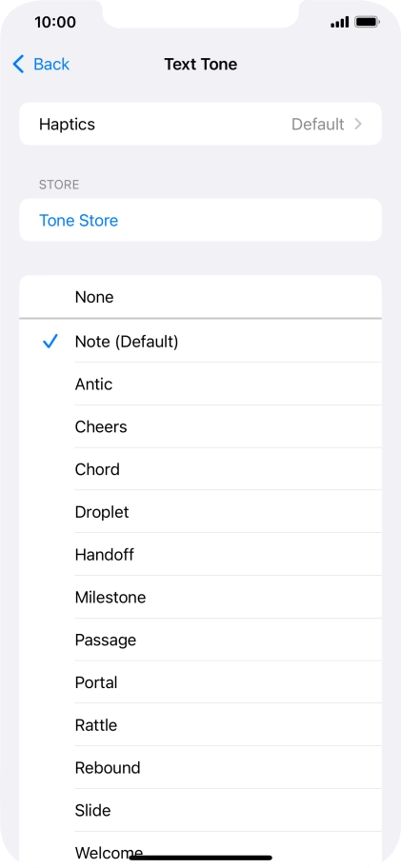This screenshot has width=401, height=868.
Task: Select the Rattle tone
Action: pyautogui.click(x=200, y=725)
